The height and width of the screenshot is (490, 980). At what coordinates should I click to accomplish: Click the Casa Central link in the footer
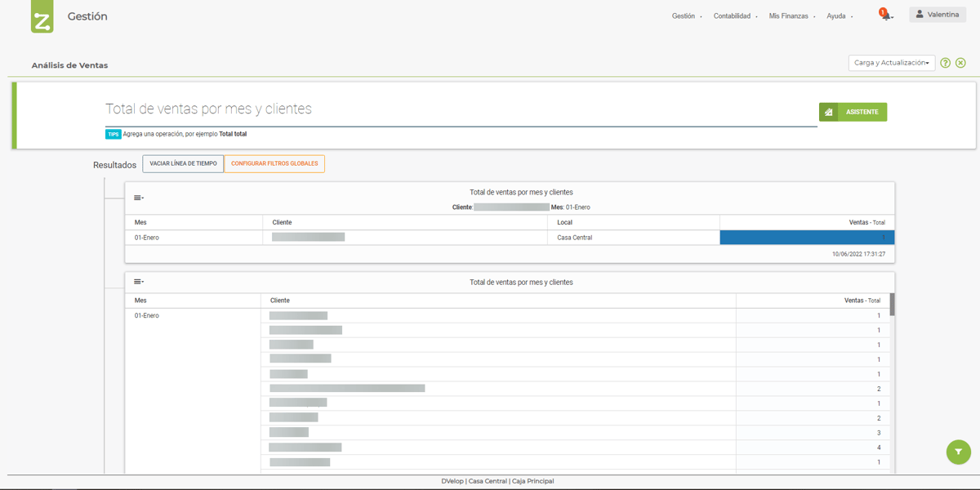(x=487, y=481)
